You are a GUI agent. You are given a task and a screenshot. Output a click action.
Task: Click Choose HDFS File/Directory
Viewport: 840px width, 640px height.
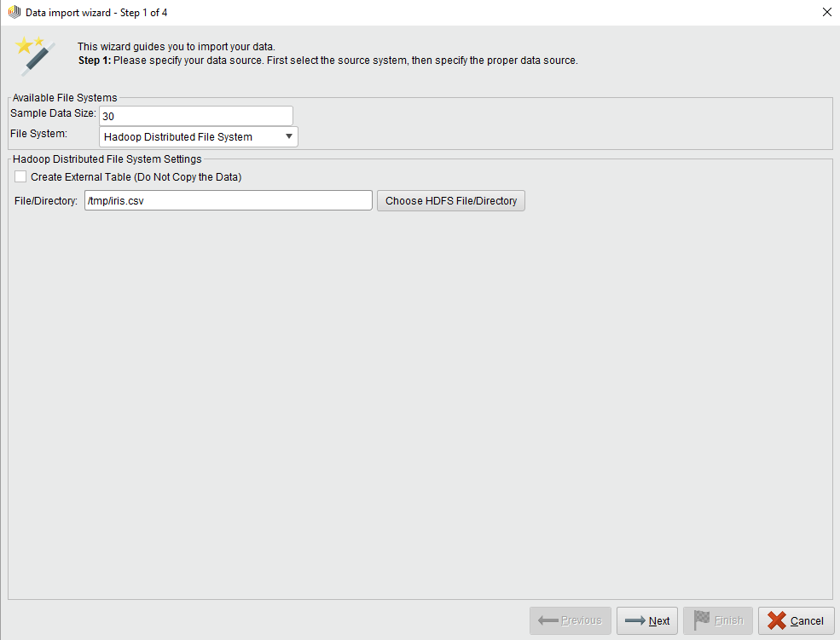[x=450, y=200]
